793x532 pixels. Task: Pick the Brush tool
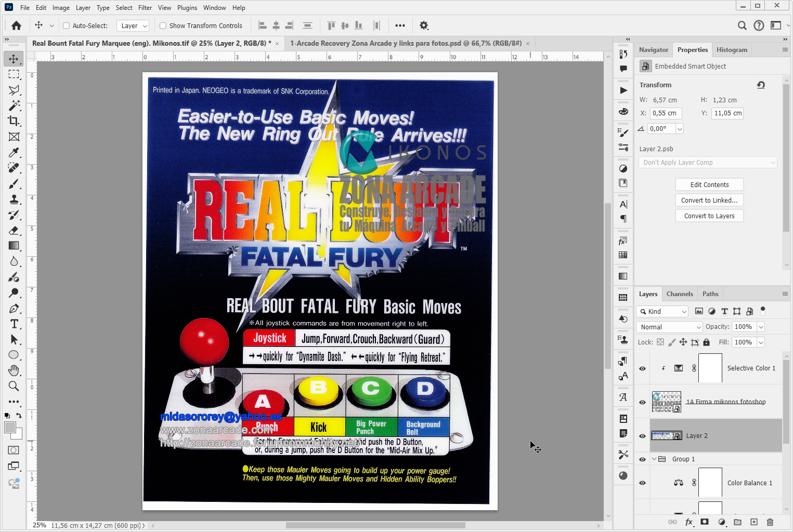tap(14, 183)
